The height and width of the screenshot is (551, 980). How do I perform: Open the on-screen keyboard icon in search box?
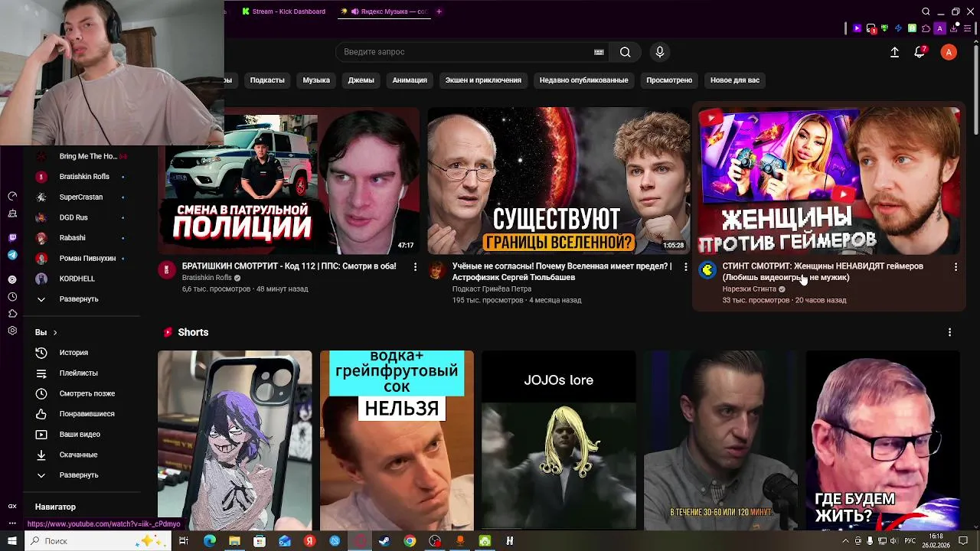coord(599,52)
